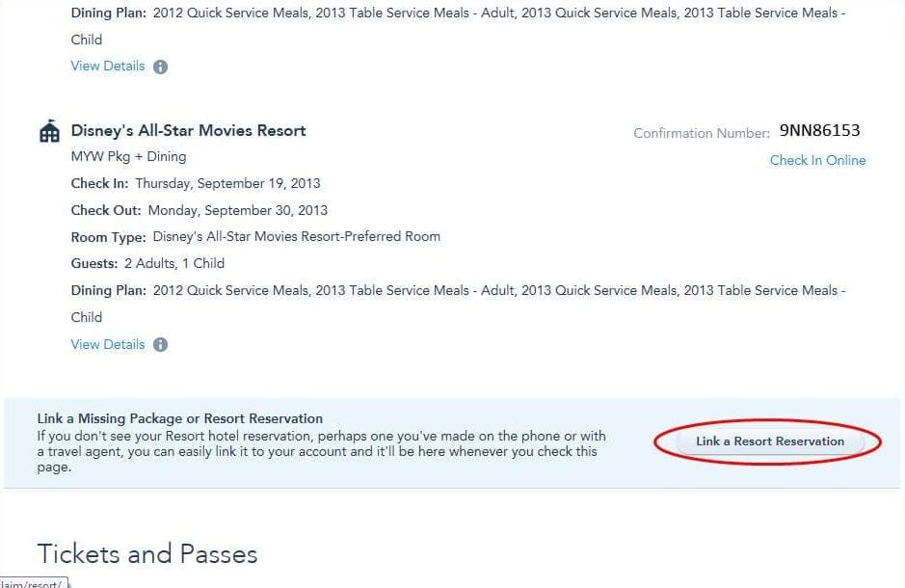The width and height of the screenshot is (905, 588).
Task: Click the Disney's All-Star Movies Resort heading
Action: tap(188, 131)
